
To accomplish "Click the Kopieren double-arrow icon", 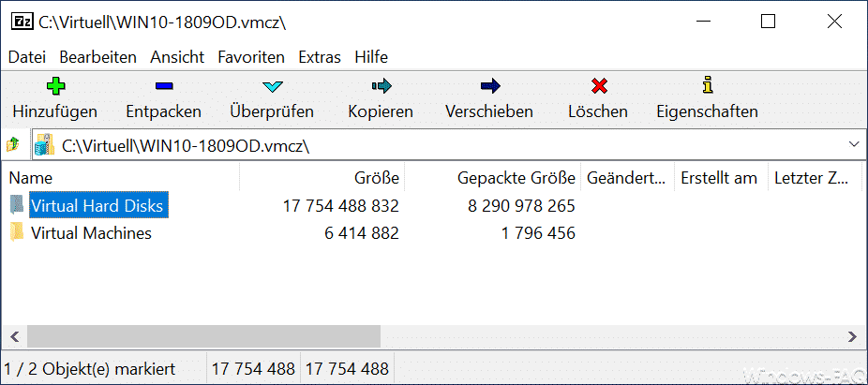I will 382,86.
